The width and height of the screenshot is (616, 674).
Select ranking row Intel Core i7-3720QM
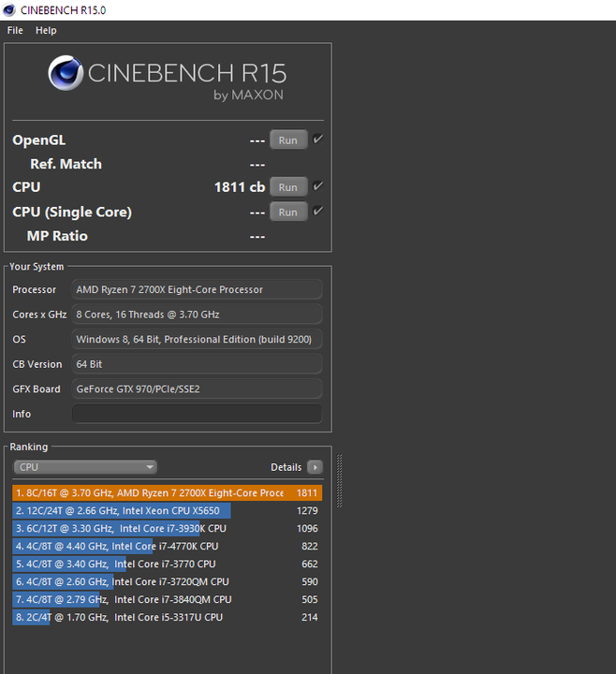tap(168, 581)
